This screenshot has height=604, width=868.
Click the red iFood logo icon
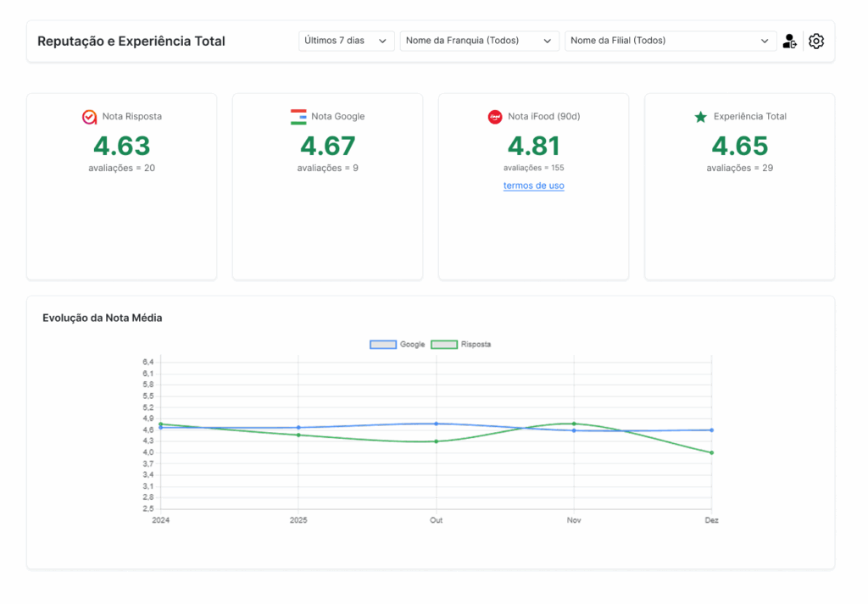point(495,117)
